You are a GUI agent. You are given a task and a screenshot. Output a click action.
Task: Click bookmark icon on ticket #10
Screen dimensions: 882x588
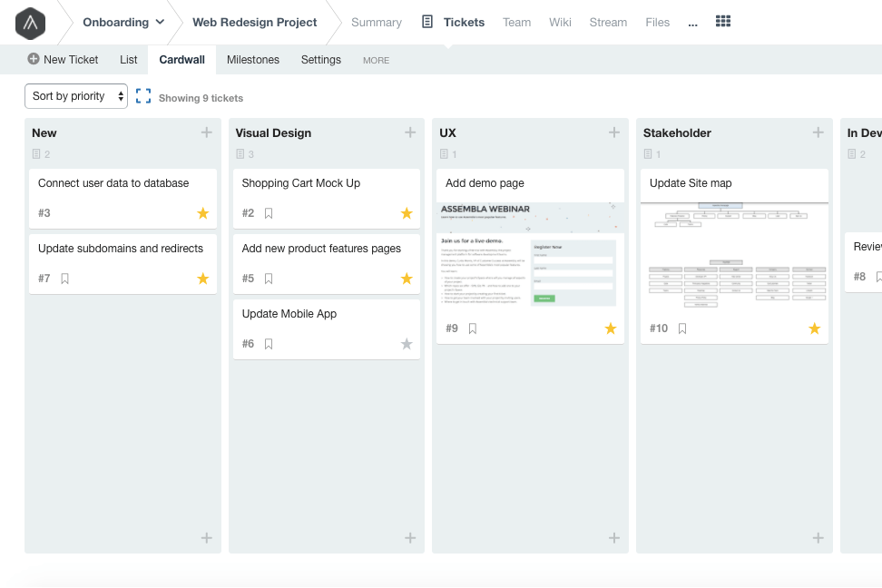[x=682, y=328]
